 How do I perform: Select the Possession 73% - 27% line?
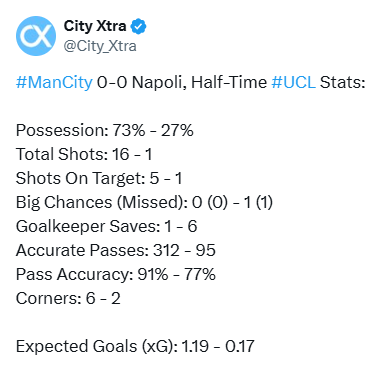(105, 130)
